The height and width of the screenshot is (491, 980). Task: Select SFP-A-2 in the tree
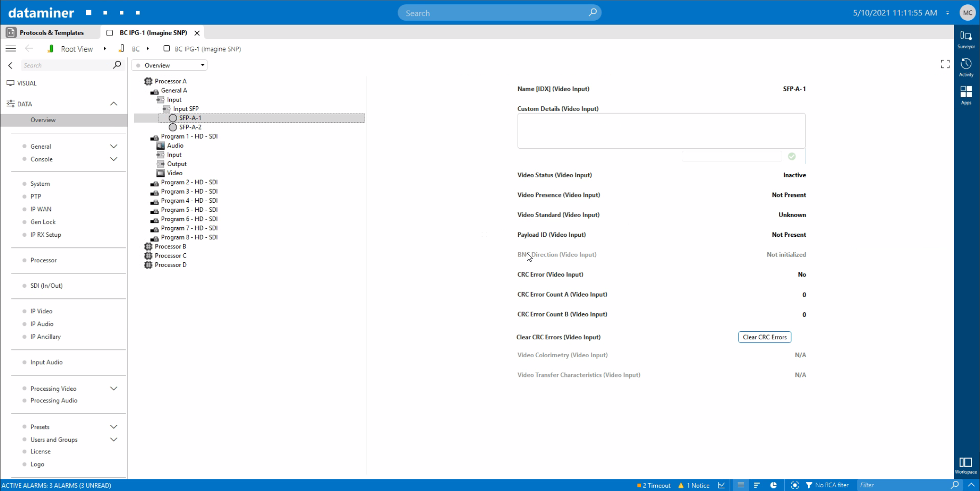point(190,127)
